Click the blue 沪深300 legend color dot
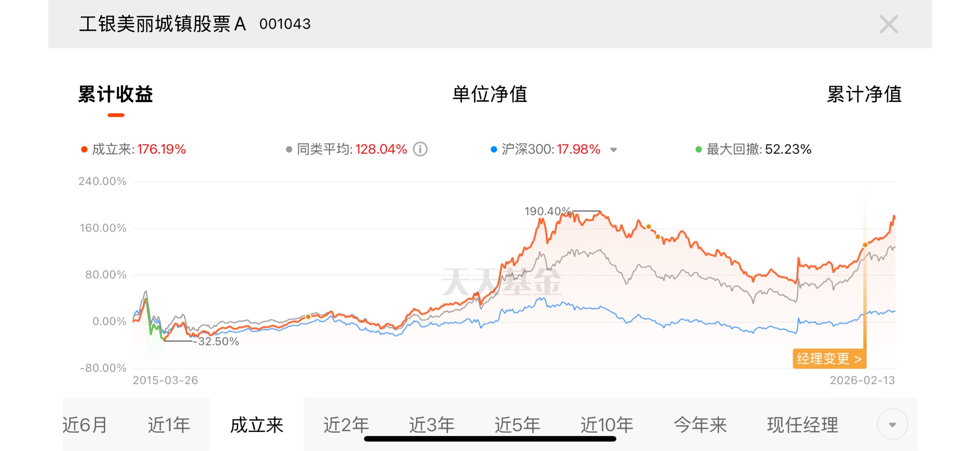980x451 pixels. point(494,150)
